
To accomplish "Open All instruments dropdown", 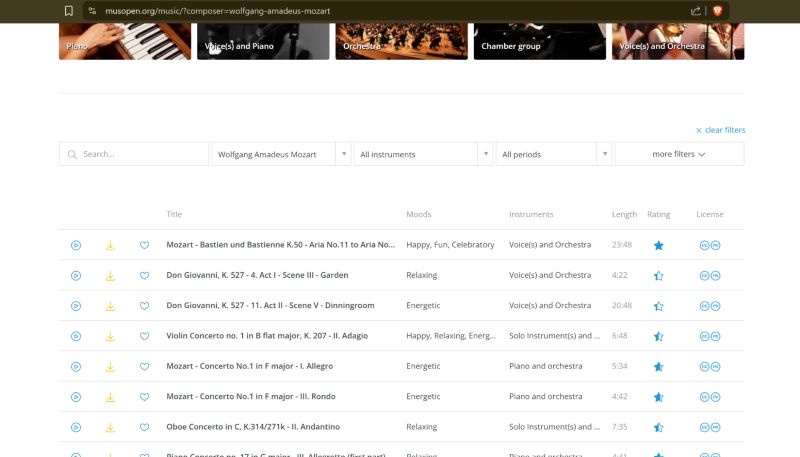I will [423, 154].
